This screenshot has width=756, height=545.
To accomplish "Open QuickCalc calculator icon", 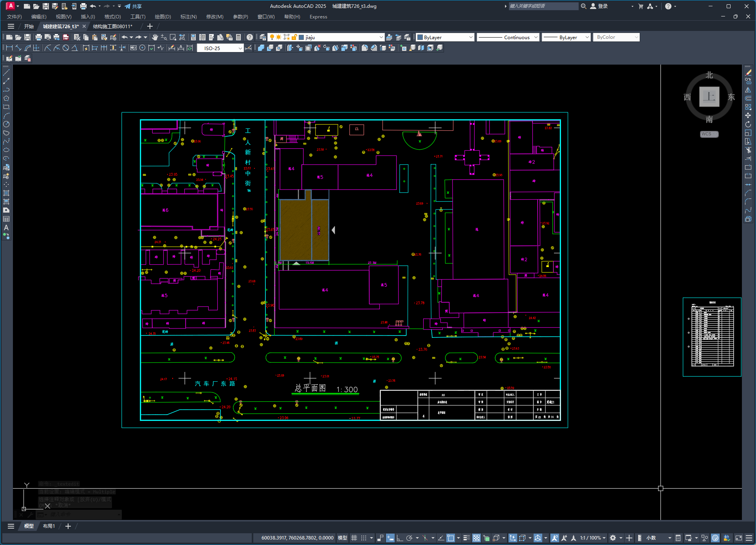I will click(238, 37).
